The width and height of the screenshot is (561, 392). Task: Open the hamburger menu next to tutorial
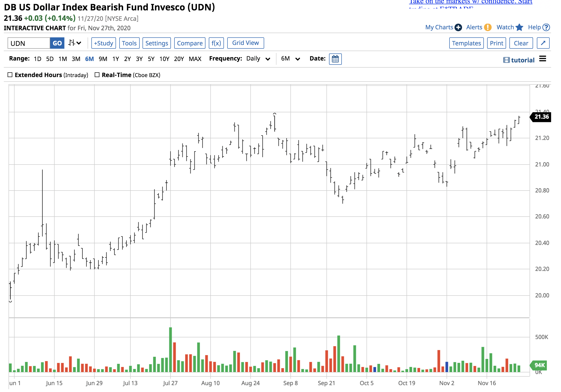(x=543, y=59)
